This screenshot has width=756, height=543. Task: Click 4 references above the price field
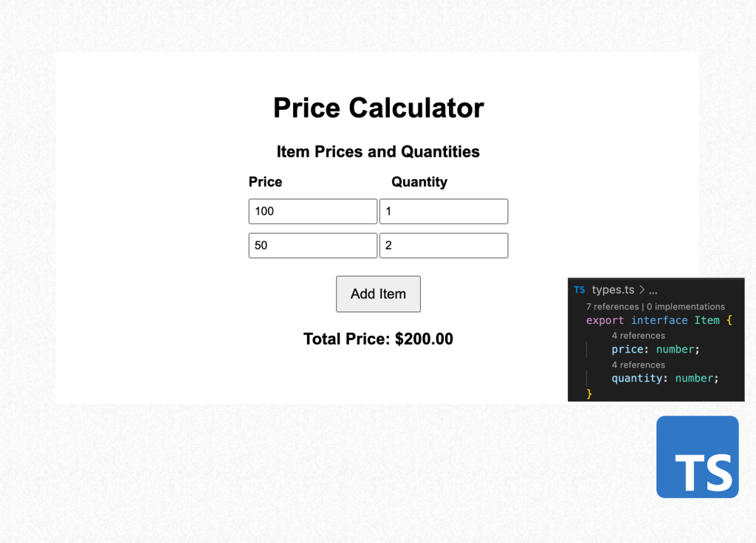(x=638, y=335)
